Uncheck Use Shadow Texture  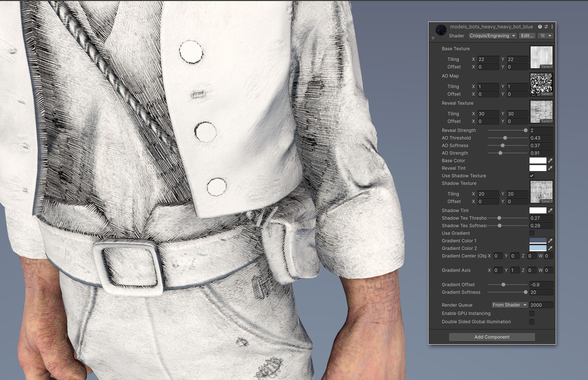531,176
